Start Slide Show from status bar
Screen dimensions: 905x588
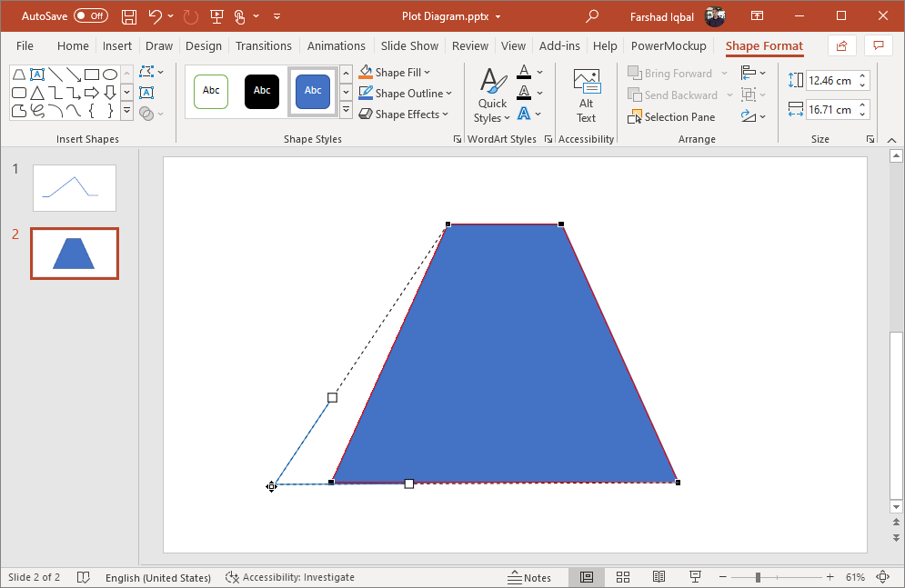click(695, 577)
